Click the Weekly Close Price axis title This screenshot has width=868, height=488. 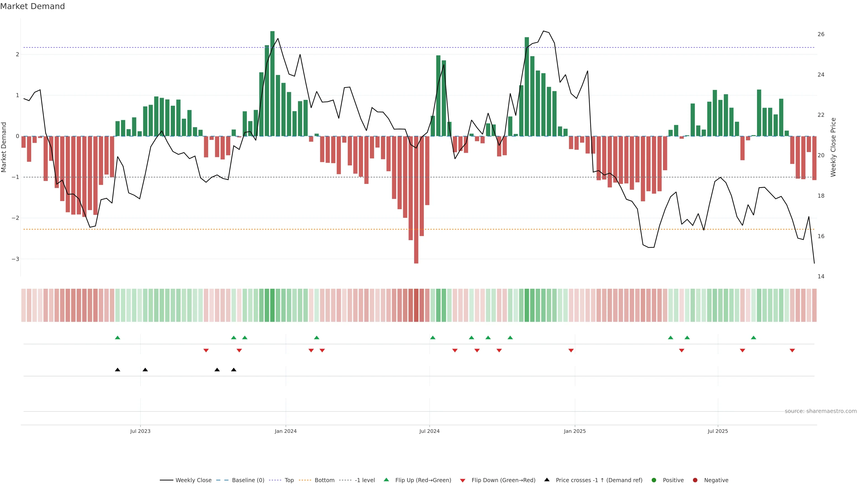click(833, 147)
